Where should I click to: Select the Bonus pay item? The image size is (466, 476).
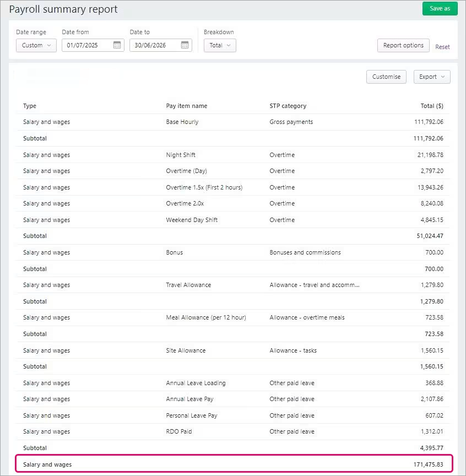point(174,252)
